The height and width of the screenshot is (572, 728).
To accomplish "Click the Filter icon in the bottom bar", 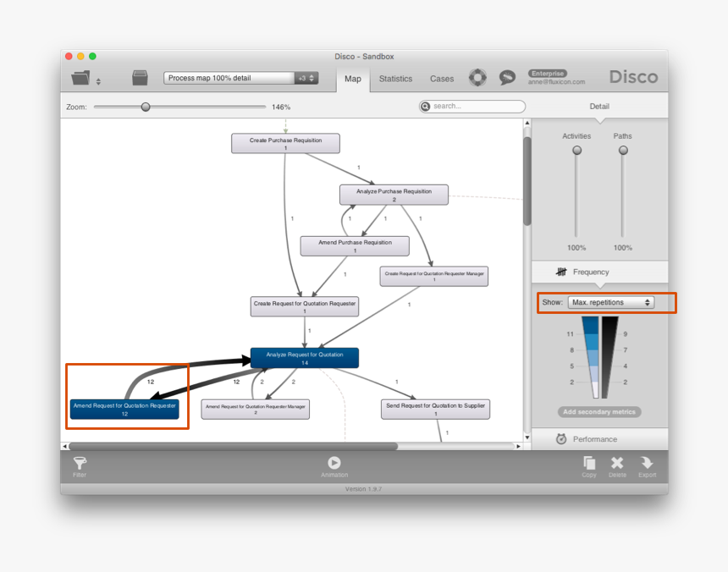I will tap(79, 464).
